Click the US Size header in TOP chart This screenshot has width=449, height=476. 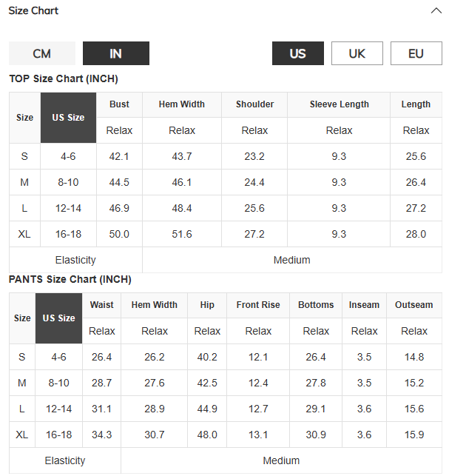point(68,118)
